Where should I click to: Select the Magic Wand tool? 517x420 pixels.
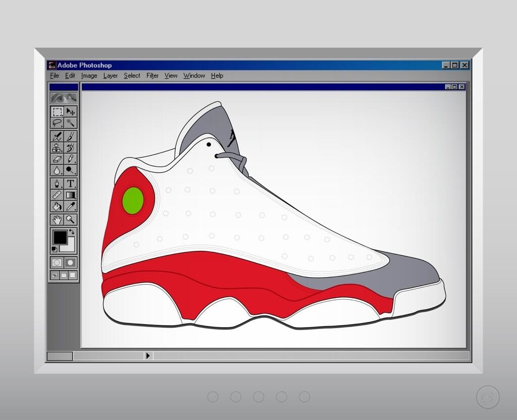pos(70,123)
